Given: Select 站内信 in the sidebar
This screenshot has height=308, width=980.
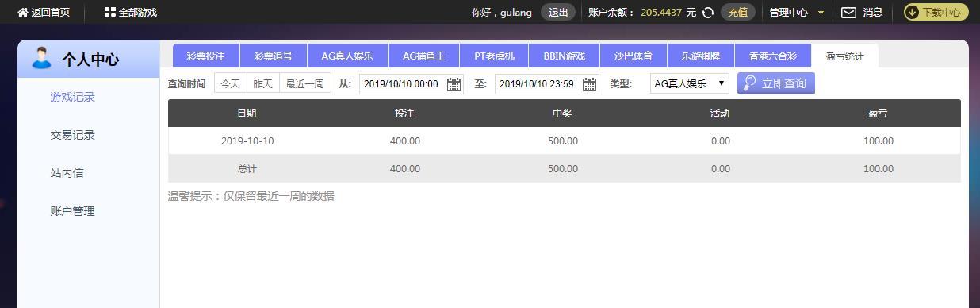Looking at the screenshot, I should coord(67,173).
